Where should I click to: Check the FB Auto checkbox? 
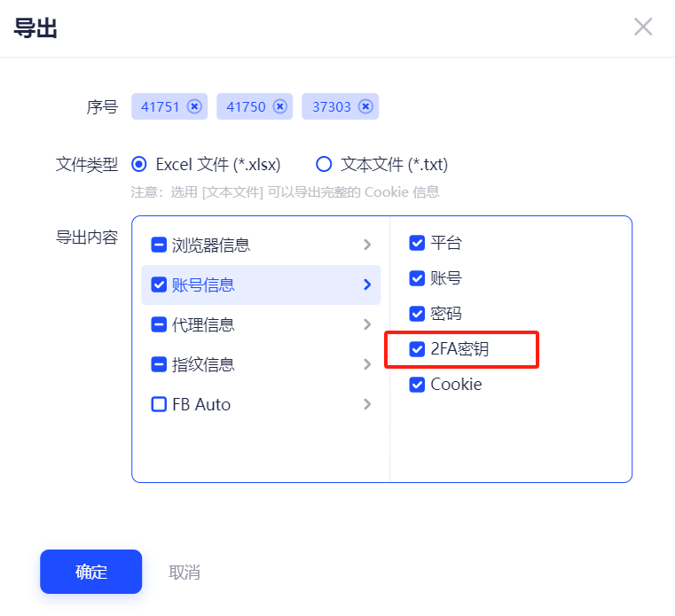[x=159, y=404]
